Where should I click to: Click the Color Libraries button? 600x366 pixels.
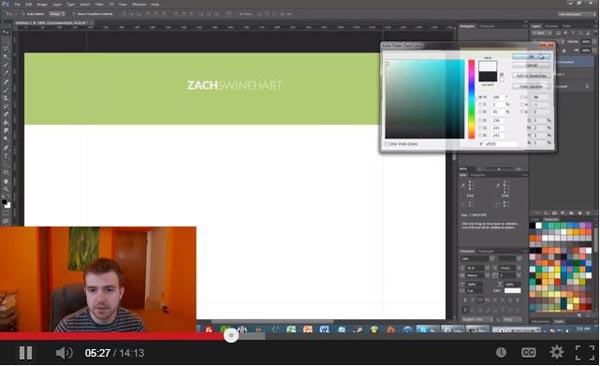coord(531,87)
